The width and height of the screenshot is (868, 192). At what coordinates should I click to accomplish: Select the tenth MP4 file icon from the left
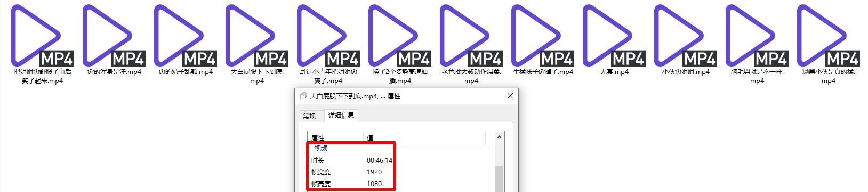[685, 36]
